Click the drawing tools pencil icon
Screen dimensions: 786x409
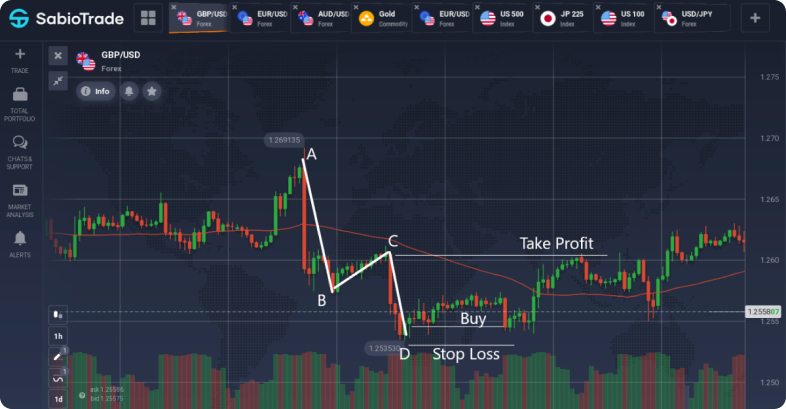pyautogui.click(x=58, y=356)
